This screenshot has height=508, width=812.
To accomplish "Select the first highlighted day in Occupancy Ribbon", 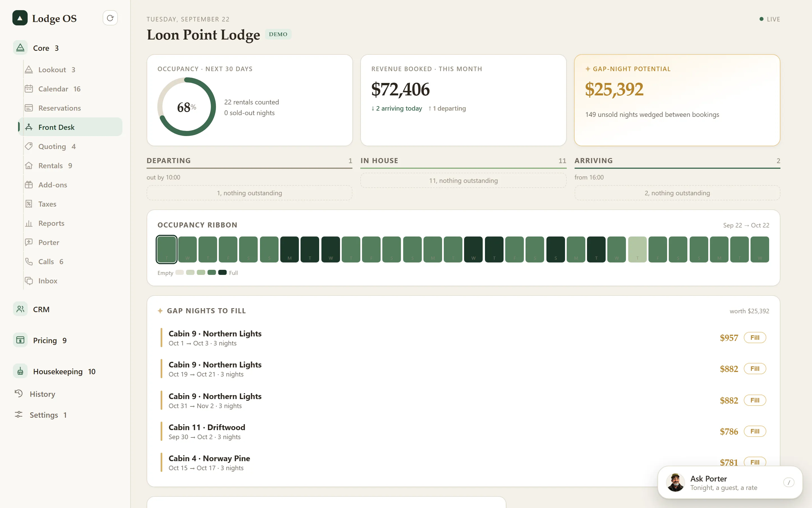I will (x=166, y=249).
